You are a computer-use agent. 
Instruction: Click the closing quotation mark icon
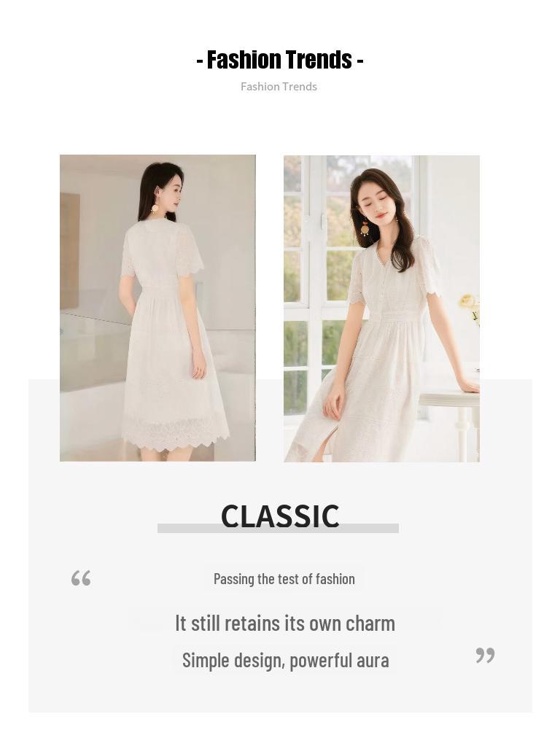[x=485, y=655]
